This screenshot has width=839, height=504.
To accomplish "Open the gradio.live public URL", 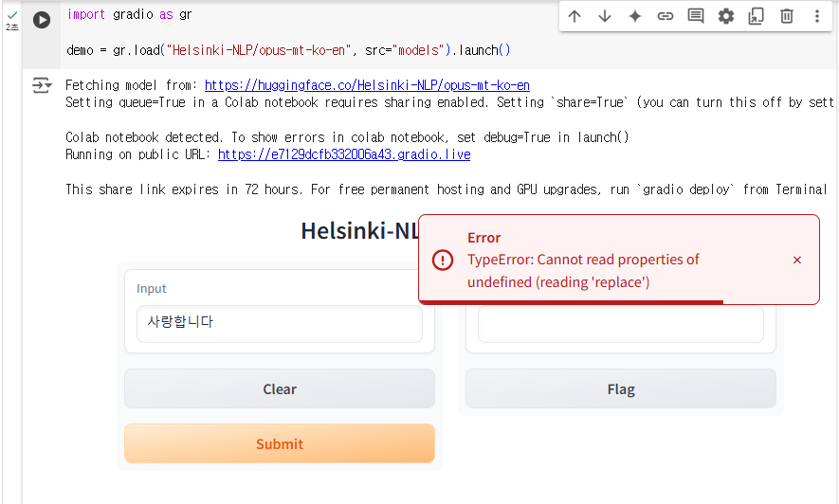I will [x=344, y=154].
